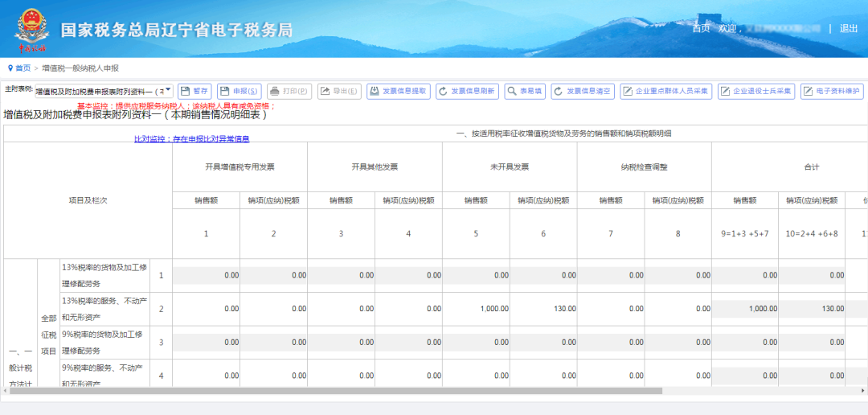Open 首页 in the top header
This screenshot has width=868, height=415.
(701, 29)
